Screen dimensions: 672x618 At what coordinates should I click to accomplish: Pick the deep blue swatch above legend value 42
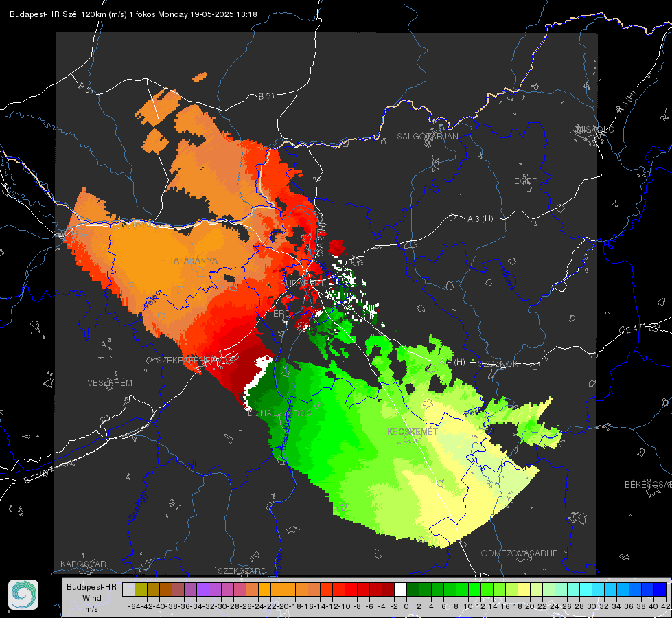pyautogui.click(x=660, y=590)
